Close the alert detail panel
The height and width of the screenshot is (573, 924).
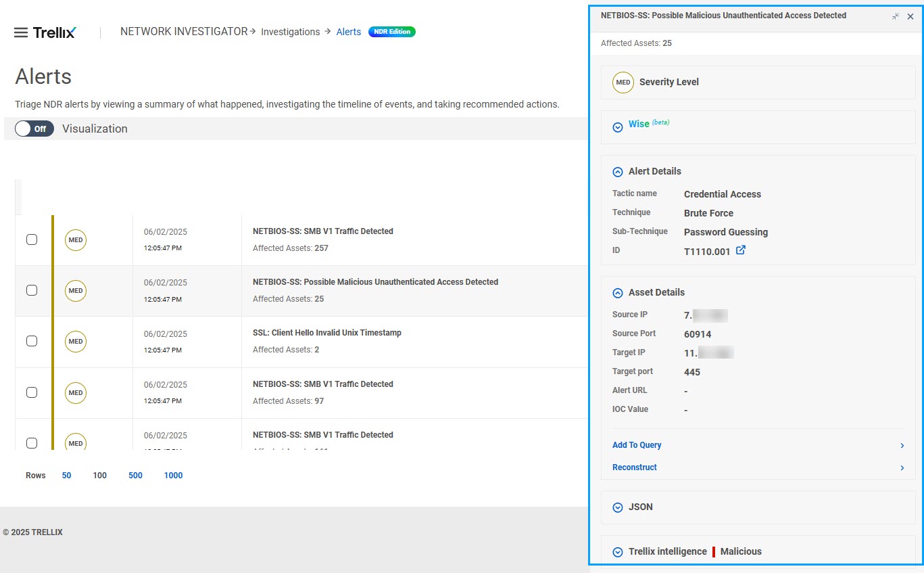910,16
